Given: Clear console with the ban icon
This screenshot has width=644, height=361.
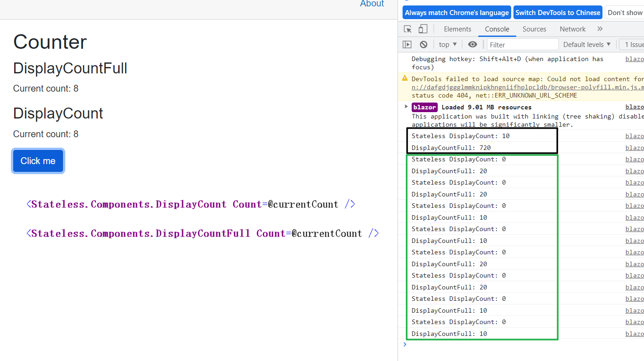Looking at the screenshot, I should [x=424, y=44].
